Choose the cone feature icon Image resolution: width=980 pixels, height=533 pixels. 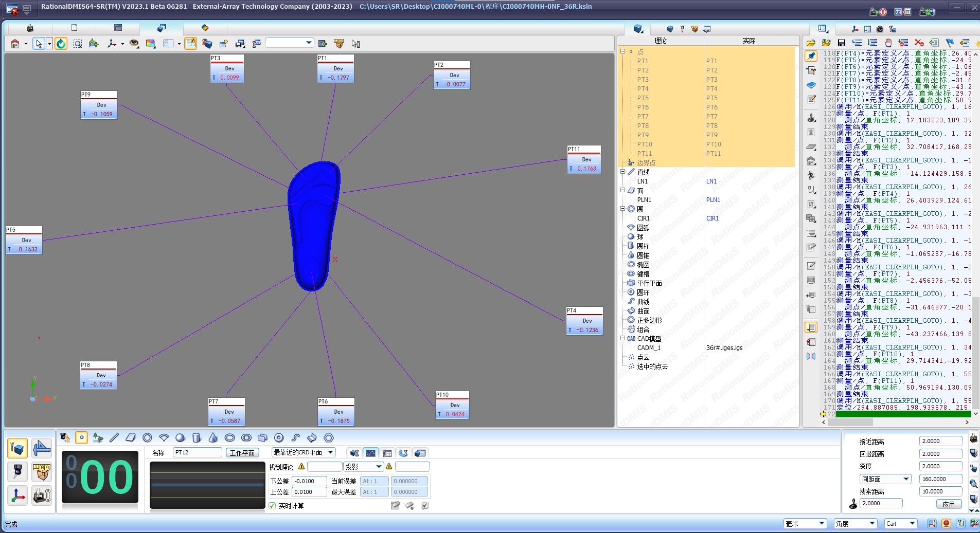click(x=213, y=438)
